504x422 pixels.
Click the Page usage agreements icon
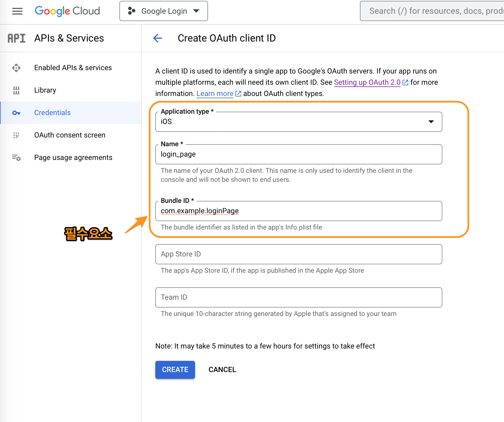16,158
